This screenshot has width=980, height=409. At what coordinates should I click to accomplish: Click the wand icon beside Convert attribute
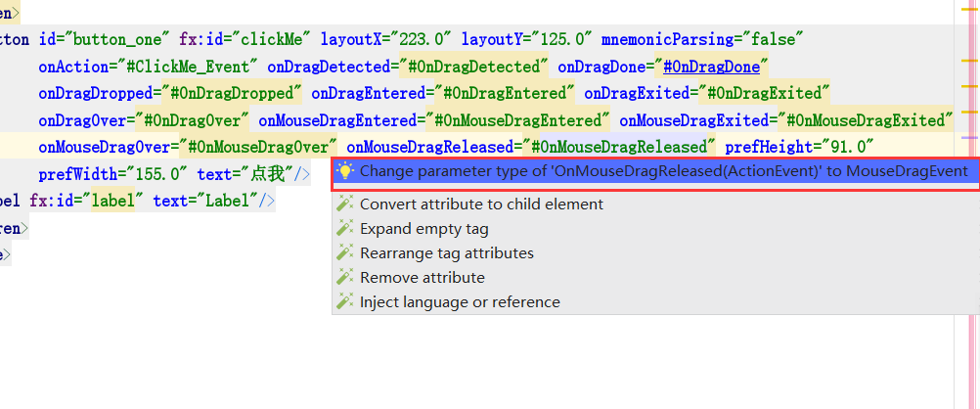click(x=344, y=204)
